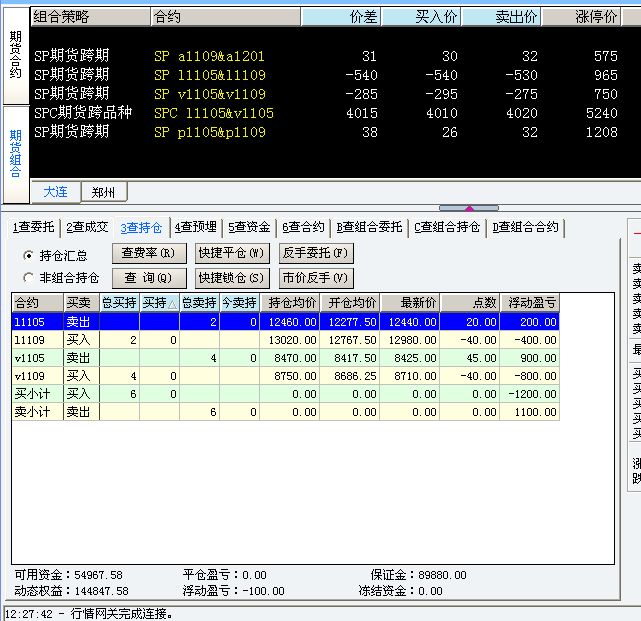Click the 冻结资金 0.00 summary value
The width and height of the screenshot is (641, 621).
pyautogui.click(x=430, y=591)
